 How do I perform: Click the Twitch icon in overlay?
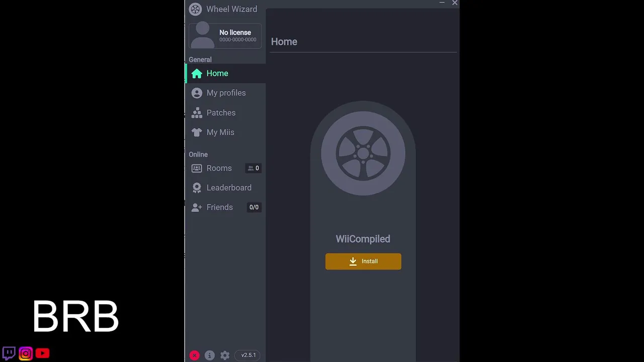[x=9, y=353]
